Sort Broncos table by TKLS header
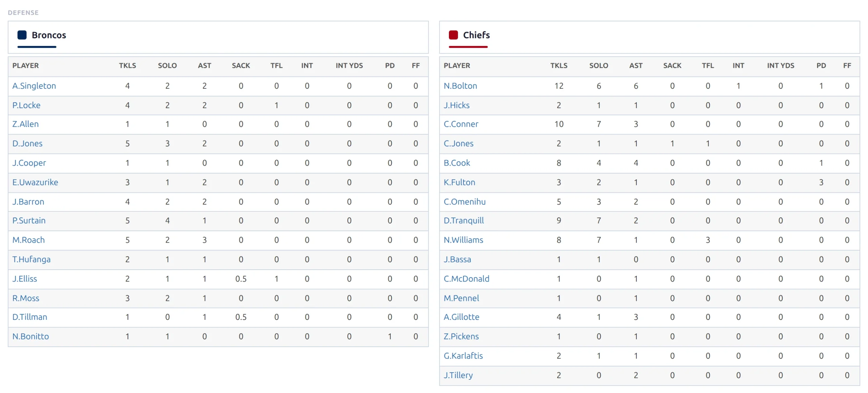 127,66
